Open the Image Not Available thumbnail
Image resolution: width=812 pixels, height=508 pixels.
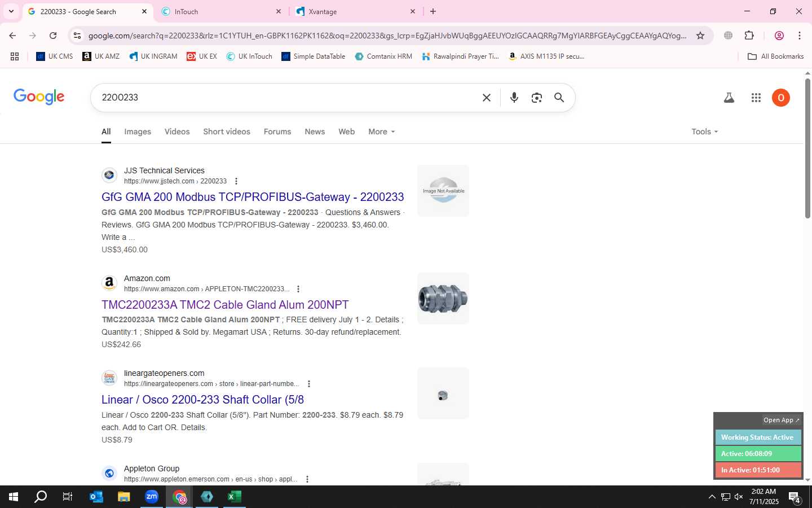(x=443, y=191)
